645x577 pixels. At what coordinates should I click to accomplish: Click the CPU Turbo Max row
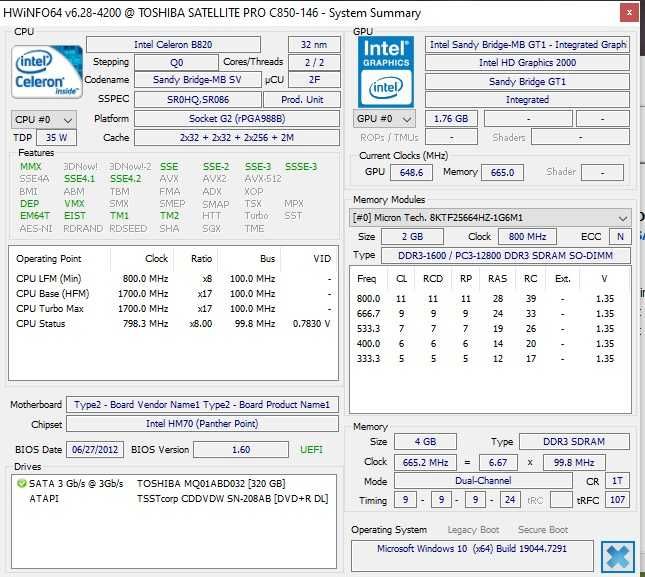tap(173, 308)
